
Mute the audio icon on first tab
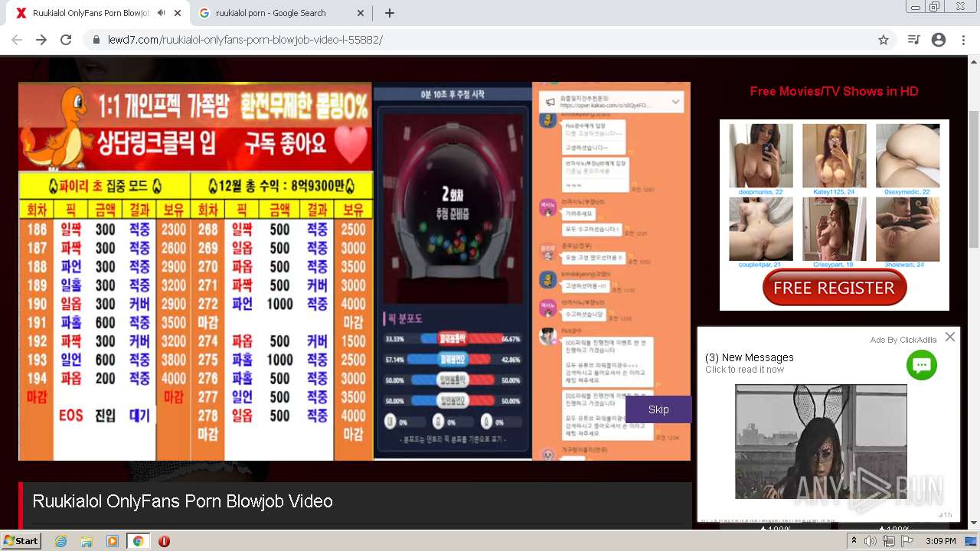tap(161, 13)
